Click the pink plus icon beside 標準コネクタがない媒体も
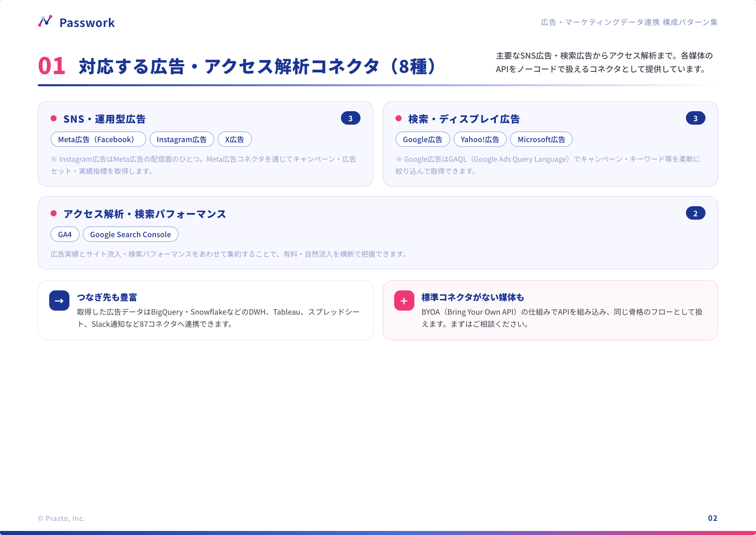Image resolution: width=756 pixels, height=535 pixels. [x=404, y=301]
